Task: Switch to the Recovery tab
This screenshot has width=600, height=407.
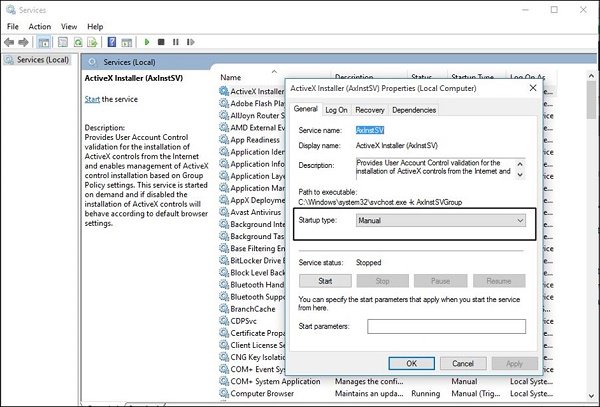Action: click(x=370, y=110)
